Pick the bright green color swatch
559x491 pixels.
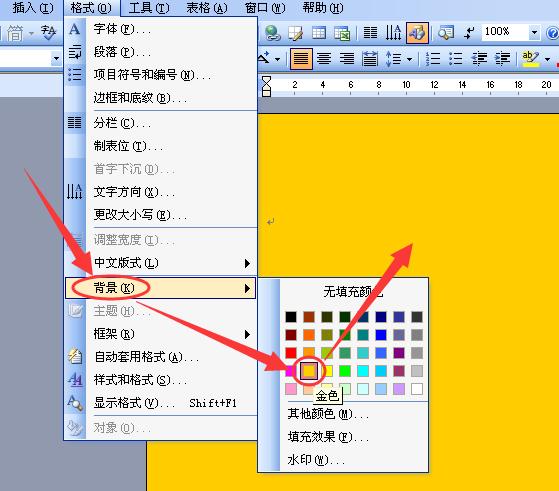click(x=345, y=371)
